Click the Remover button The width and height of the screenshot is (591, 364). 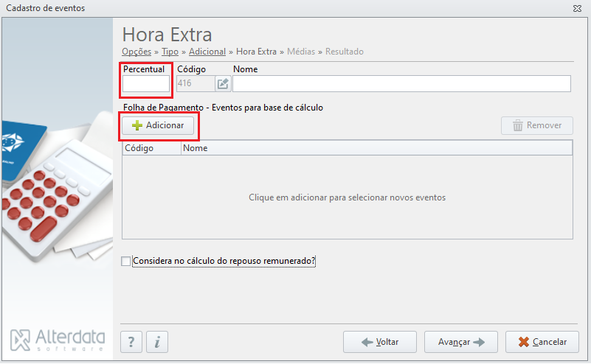click(x=537, y=125)
